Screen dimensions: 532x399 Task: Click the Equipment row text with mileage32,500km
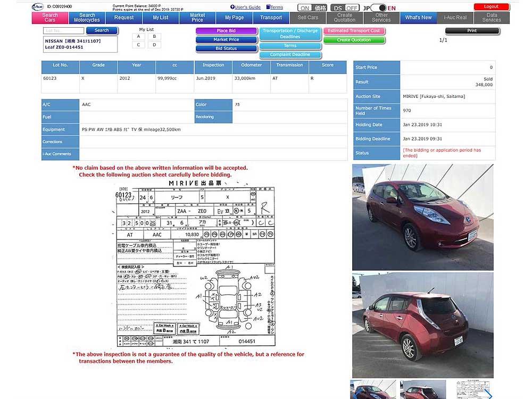131,130
